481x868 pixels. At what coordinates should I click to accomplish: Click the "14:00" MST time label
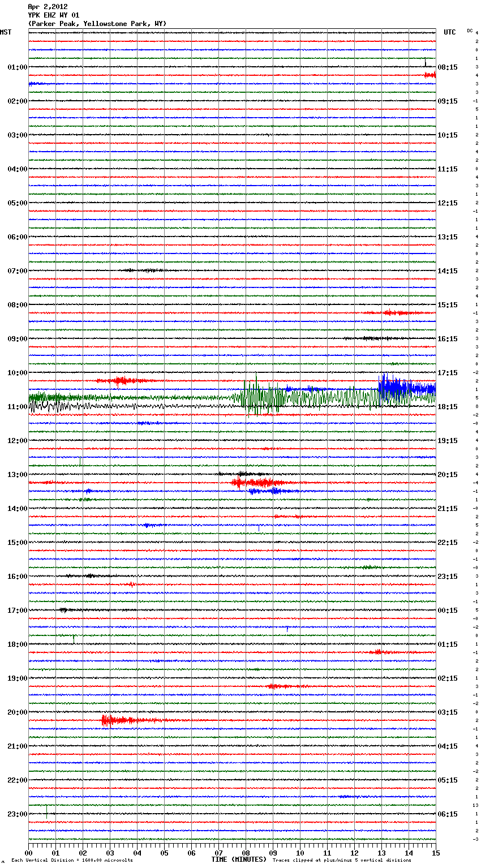(x=18, y=509)
